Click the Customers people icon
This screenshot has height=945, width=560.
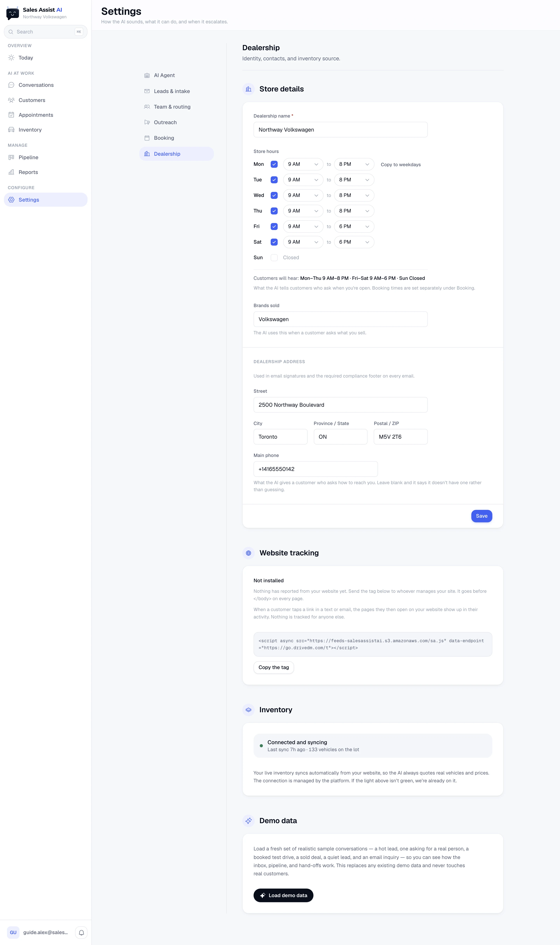11,100
